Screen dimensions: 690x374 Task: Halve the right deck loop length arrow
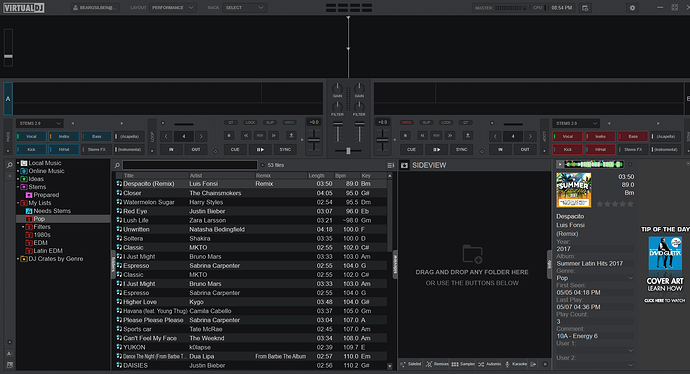click(495, 136)
